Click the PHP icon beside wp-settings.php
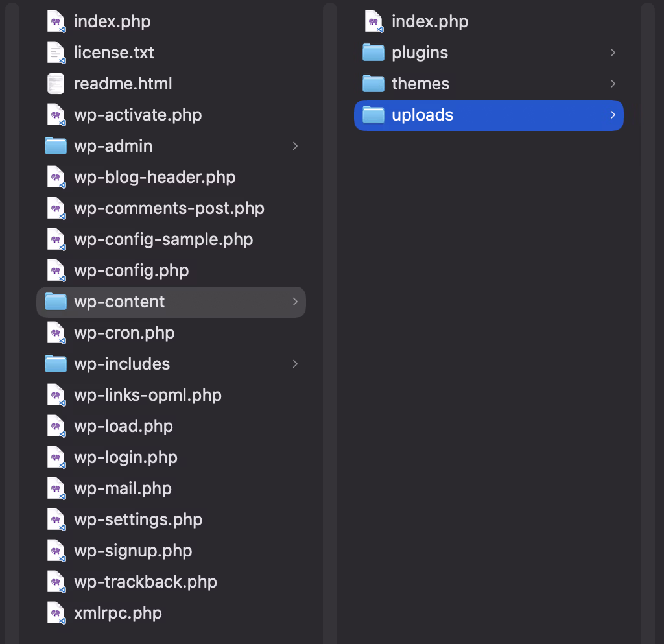Viewport: 664px width, 644px height. tap(56, 519)
